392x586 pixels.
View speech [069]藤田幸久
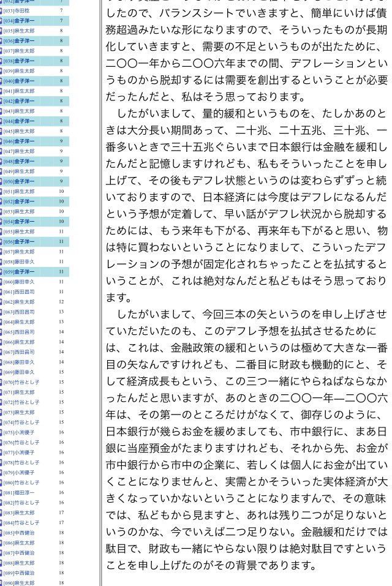click(x=19, y=373)
